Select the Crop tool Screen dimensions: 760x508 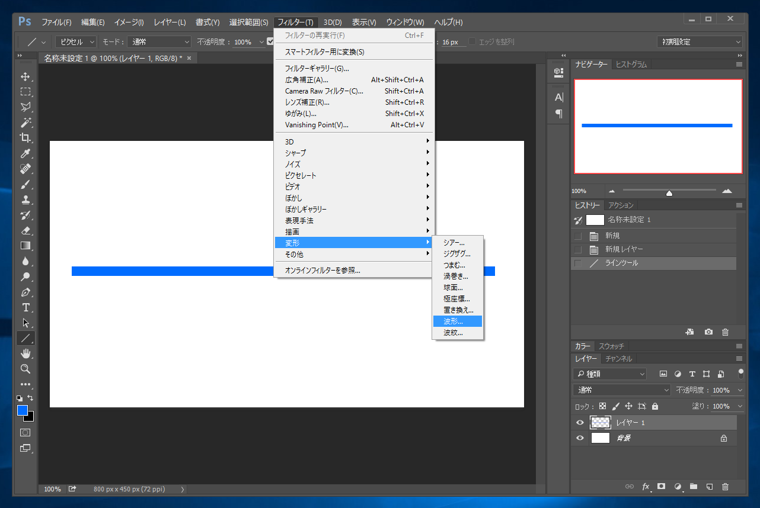click(x=26, y=138)
